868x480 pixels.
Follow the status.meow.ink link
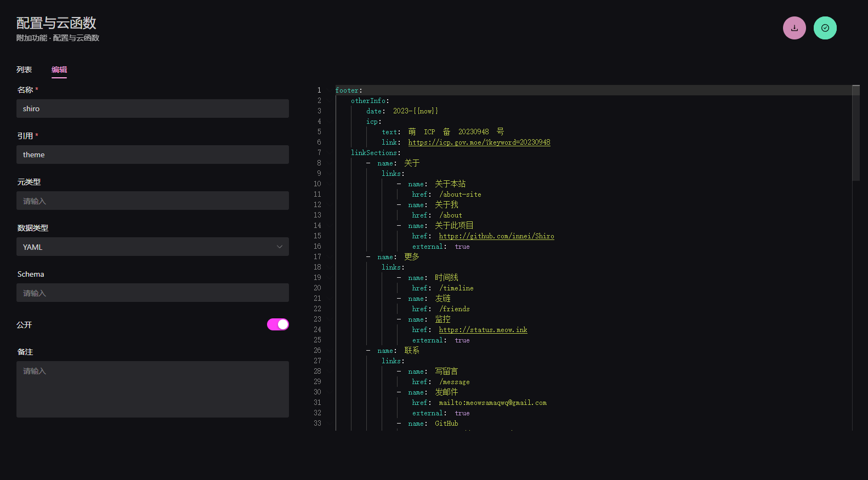pyautogui.click(x=483, y=330)
